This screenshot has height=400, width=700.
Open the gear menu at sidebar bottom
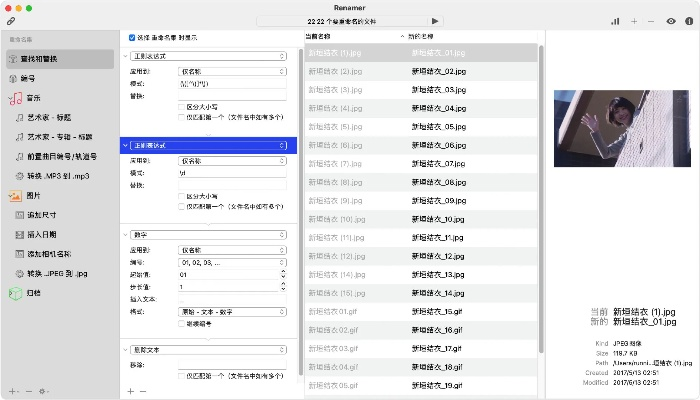[43, 391]
